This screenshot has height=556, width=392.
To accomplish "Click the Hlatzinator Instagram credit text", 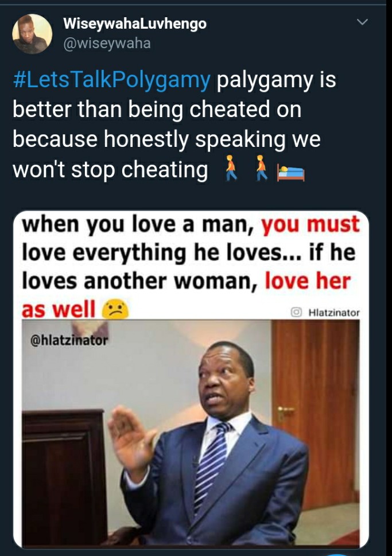I will tap(334, 312).
